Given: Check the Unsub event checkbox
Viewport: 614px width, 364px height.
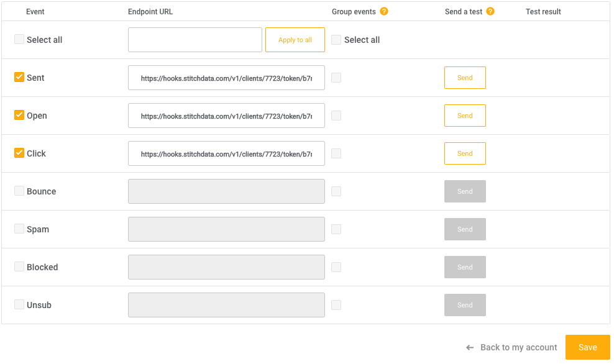Looking at the screenshot, I should [x=19, y=304].
